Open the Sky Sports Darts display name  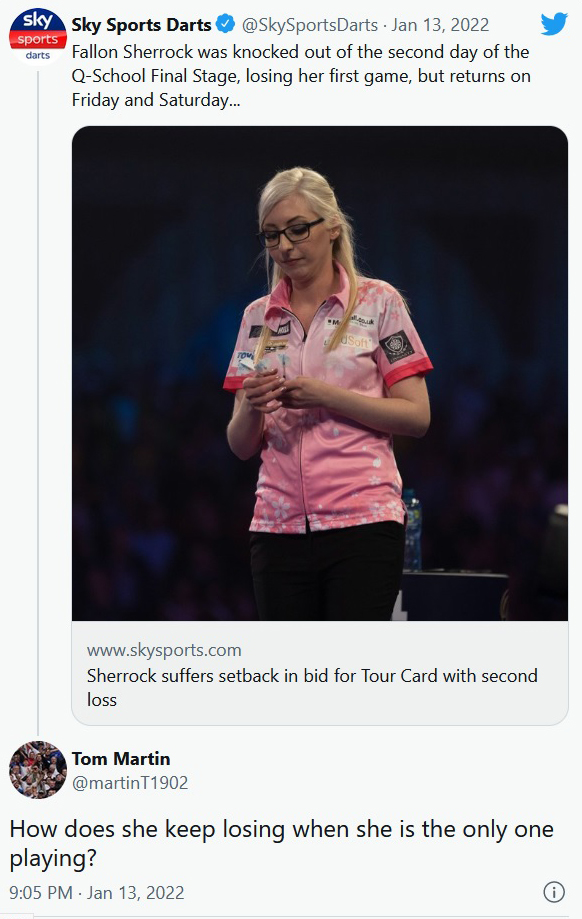pos(141,25)
